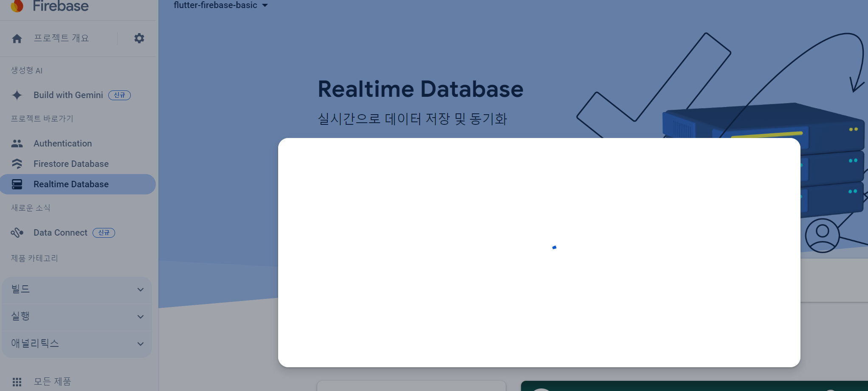Click the Data Connect icon
The height and width of the screenshot is (391, 868).
(x=17, y=233)
